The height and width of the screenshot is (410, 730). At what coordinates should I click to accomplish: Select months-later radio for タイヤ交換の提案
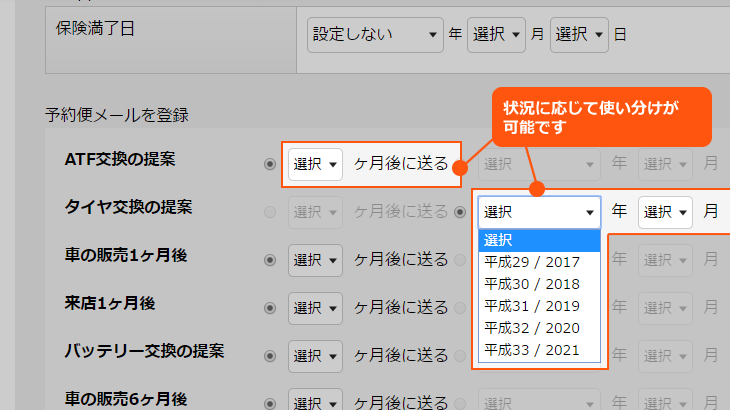pyautogui.click(x=270, y=212)
